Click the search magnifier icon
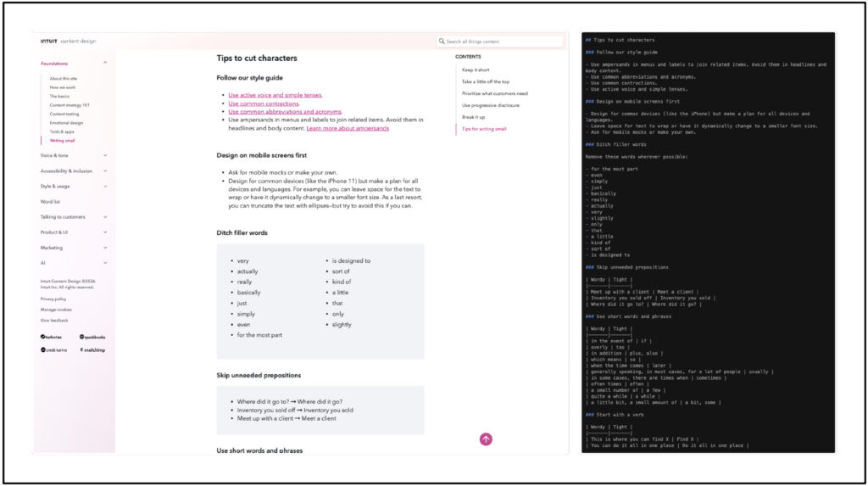 442,41
